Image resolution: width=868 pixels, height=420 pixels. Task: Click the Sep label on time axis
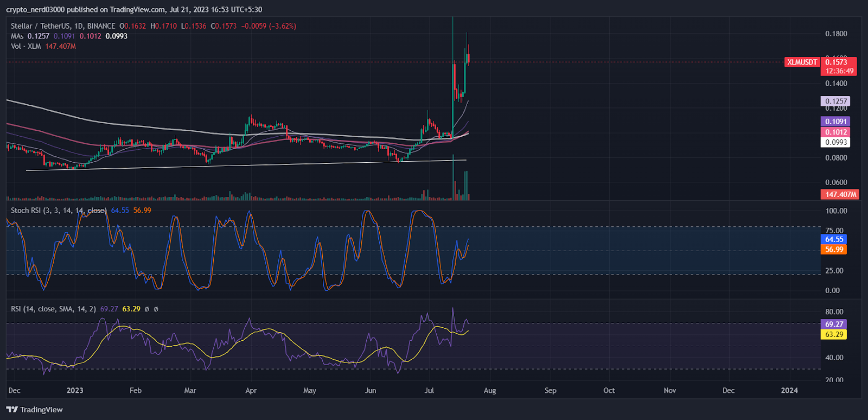coord(551,391)
